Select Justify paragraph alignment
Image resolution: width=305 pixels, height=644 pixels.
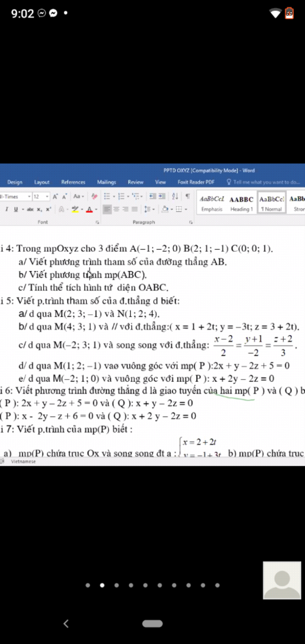(135, 209)
